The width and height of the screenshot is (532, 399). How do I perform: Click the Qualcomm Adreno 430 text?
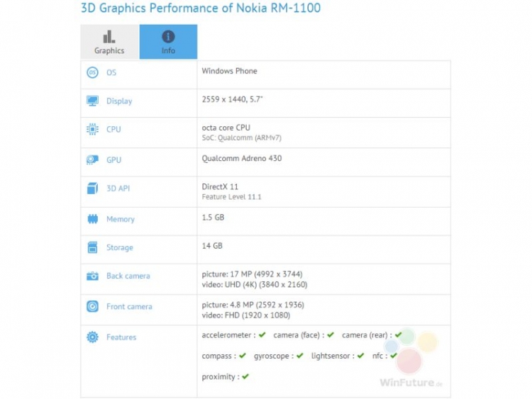(x=241, y=158)
